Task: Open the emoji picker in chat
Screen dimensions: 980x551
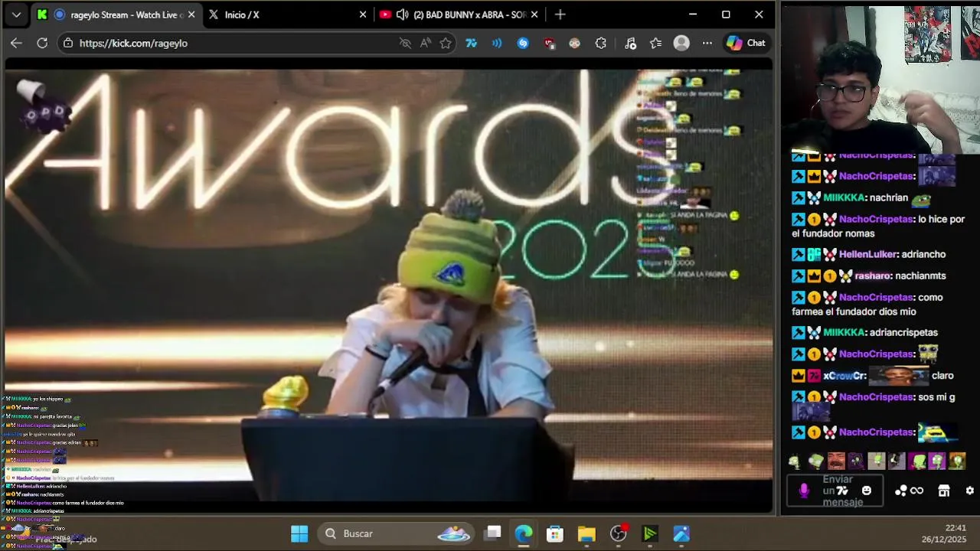Action: point(867,491)
